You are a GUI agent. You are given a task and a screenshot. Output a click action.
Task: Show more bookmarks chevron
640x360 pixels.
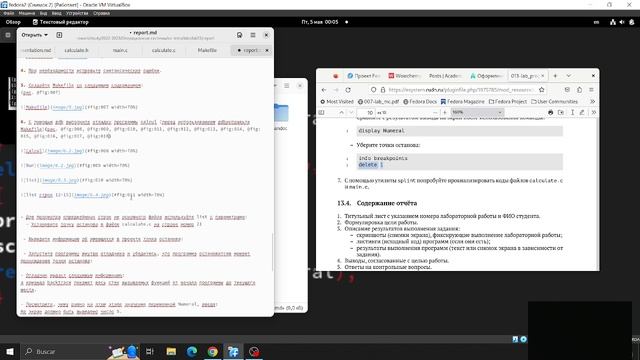(593, 102)
